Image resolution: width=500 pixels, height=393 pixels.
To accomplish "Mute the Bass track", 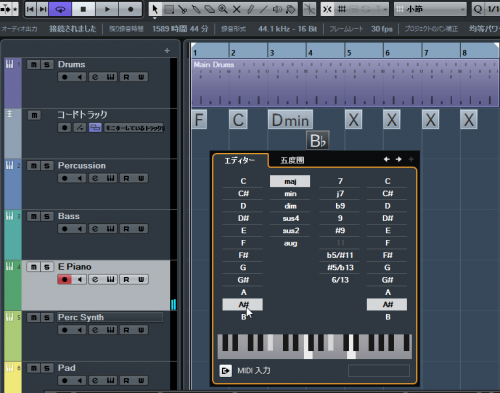I will point(33,217).
